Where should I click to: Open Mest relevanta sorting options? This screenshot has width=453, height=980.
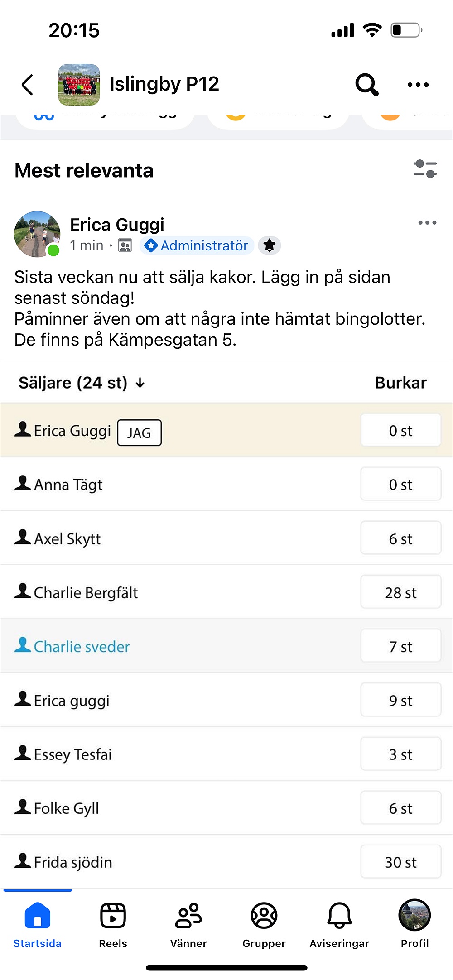84,171
